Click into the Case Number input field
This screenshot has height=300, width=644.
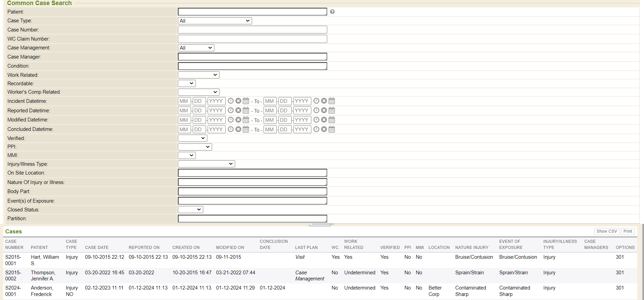pos(252,30)
